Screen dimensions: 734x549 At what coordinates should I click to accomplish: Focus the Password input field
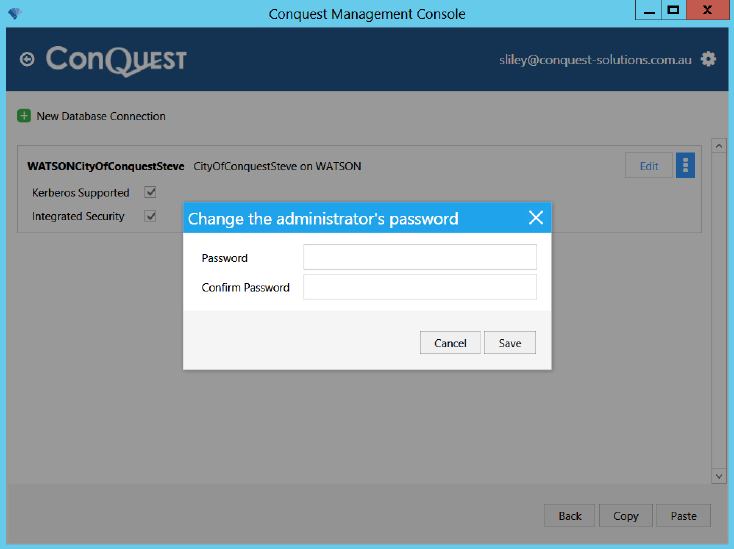point(420,257)
